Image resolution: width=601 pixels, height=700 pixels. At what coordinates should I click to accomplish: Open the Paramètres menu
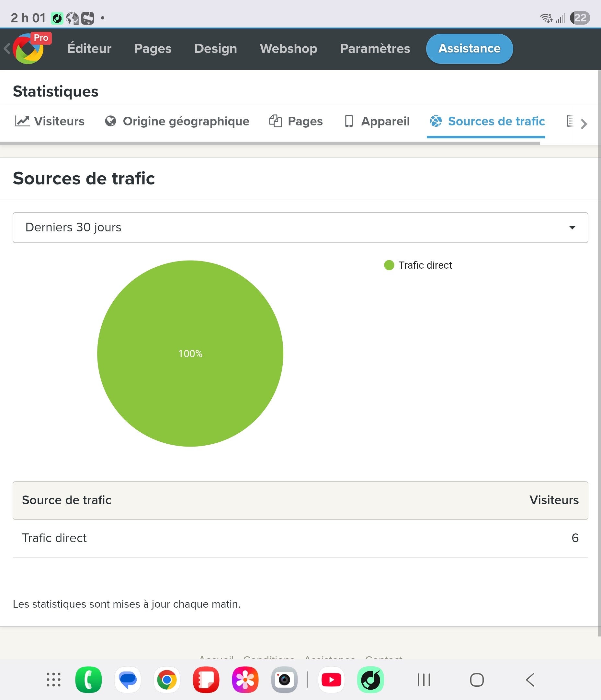[x=375, y=49]
